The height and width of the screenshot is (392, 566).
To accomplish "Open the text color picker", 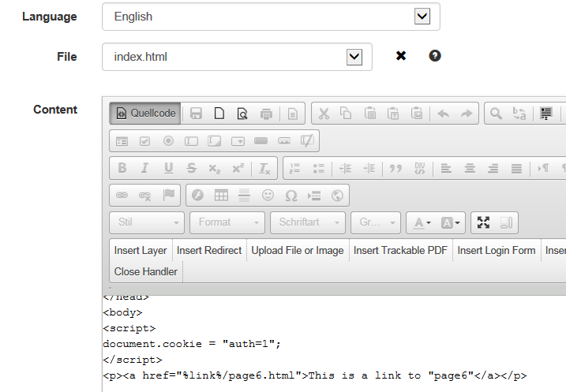I will [422, 222].
